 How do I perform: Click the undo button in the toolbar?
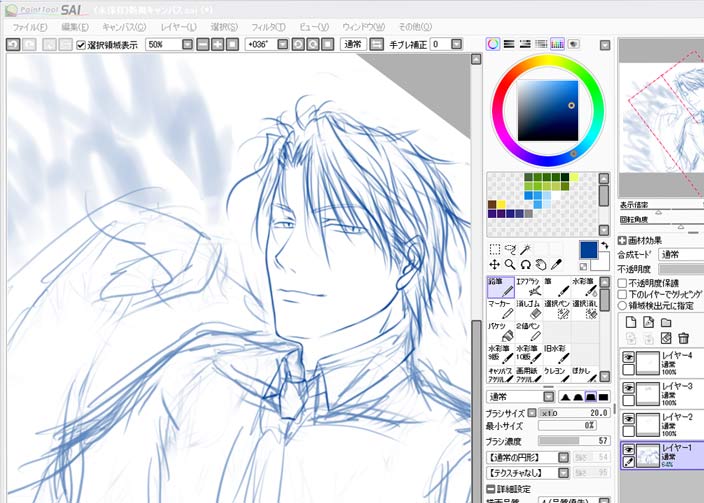[x=12, y=45]
